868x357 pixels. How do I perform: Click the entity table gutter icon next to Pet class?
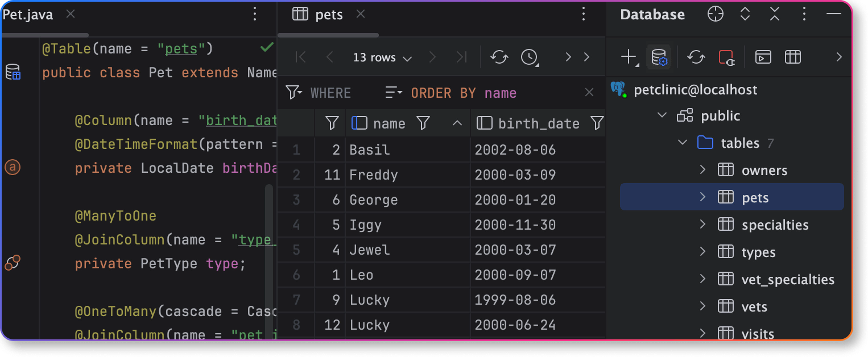pyautogui.click(x=13, y=72)
